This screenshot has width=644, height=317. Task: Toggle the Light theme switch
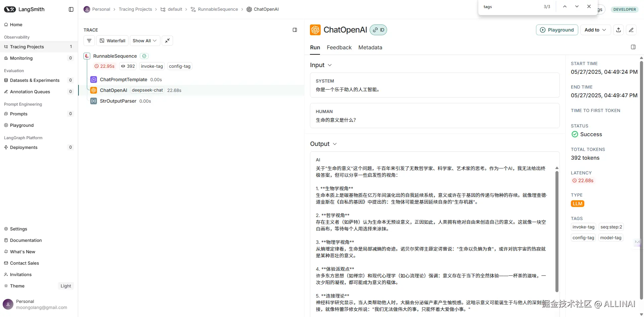point(66,286)
